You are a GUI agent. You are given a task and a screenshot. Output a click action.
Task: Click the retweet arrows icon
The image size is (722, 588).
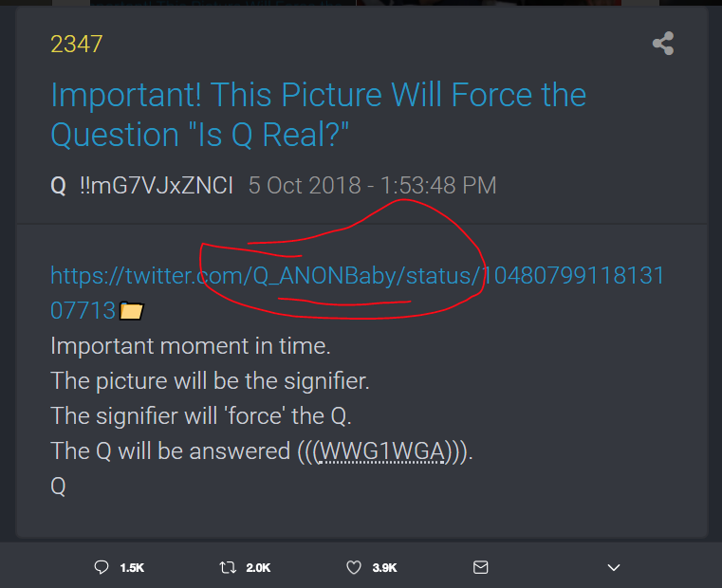click(x=228, y=567)
